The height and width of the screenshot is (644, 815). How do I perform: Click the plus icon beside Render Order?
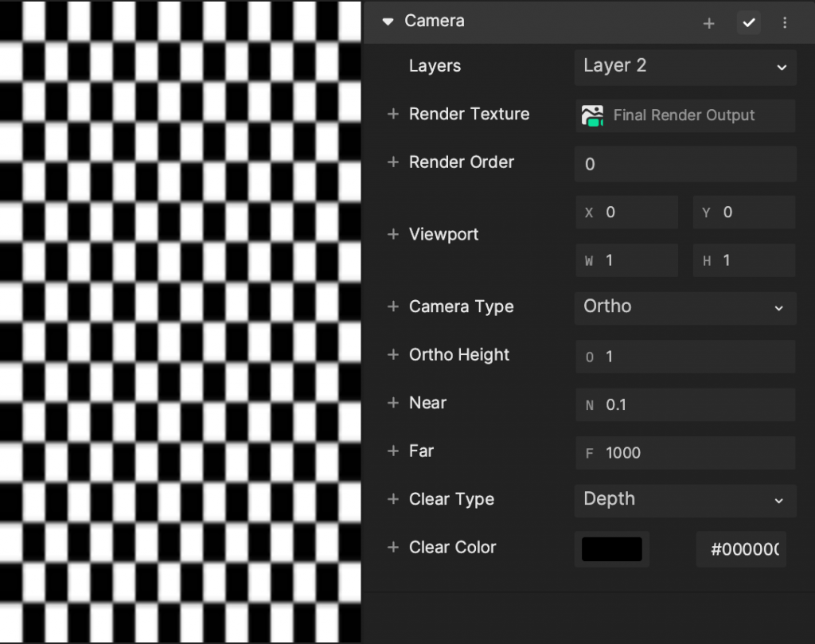(393, 162)
